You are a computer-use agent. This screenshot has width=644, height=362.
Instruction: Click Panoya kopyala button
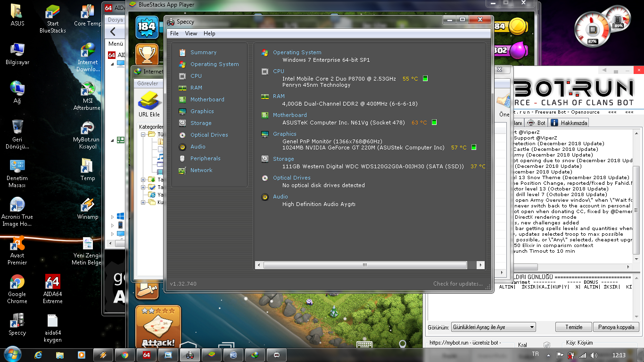[x=617, y=327]
